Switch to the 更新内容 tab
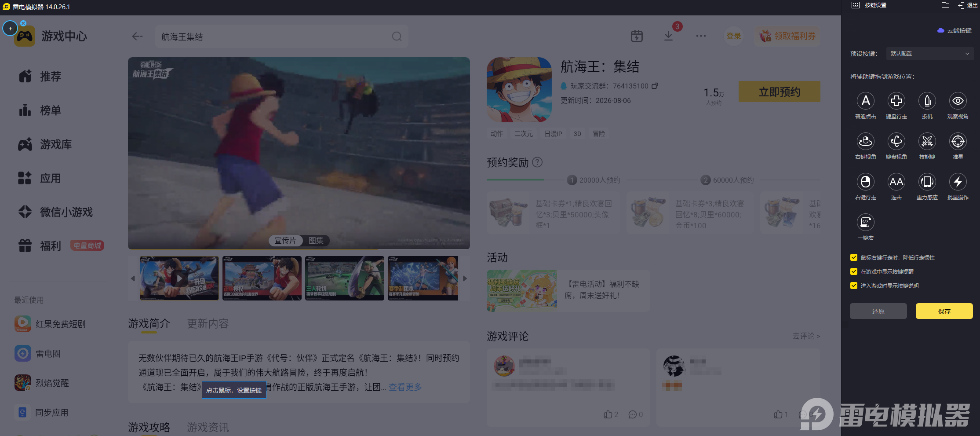This screenshot has width=980, height=436. 208,324
